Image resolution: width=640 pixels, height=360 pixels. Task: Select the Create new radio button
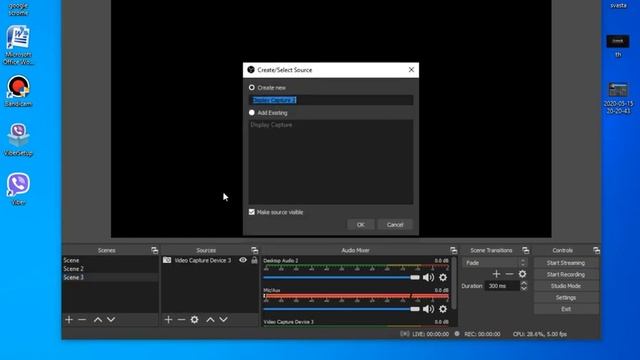(251, 87)
